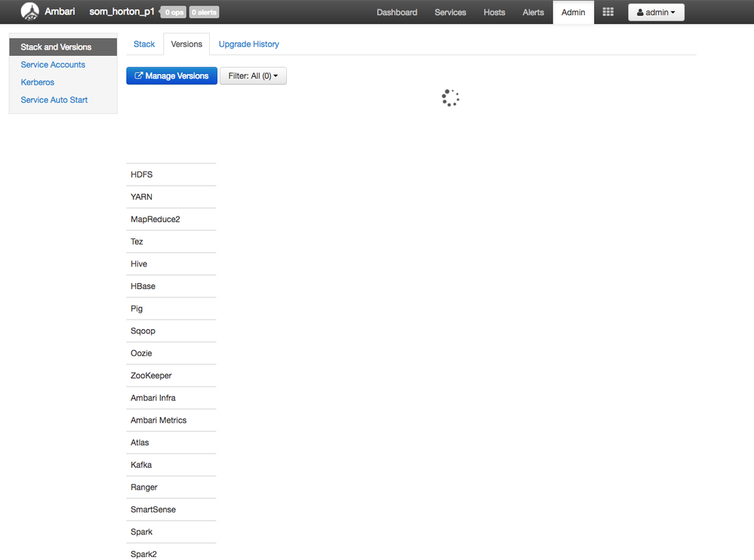The image size is (754, 560).
Task: Click the "0 ops" operations badge
Action: pyautogui.click(x=172, y=11)
